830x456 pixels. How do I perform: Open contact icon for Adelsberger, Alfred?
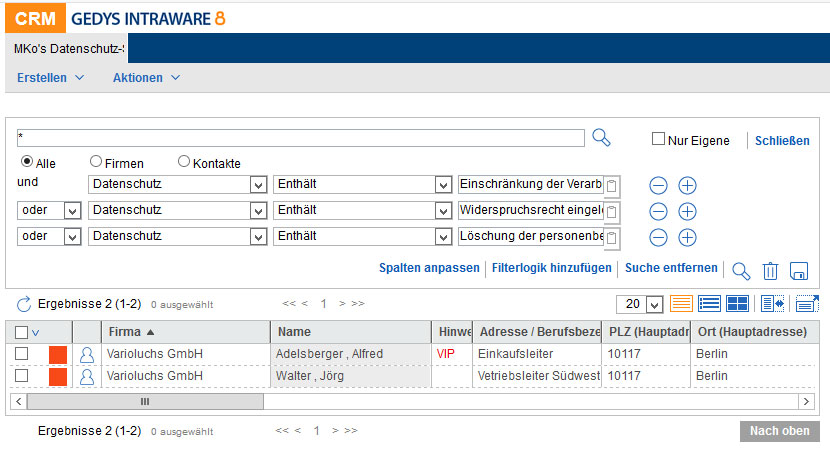coord(88,354)
